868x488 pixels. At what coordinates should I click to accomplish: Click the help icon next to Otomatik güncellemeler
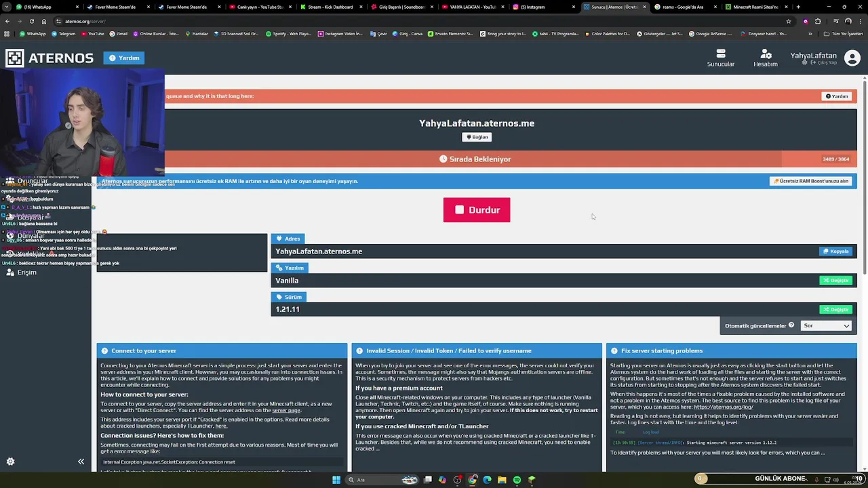[791, 325]
